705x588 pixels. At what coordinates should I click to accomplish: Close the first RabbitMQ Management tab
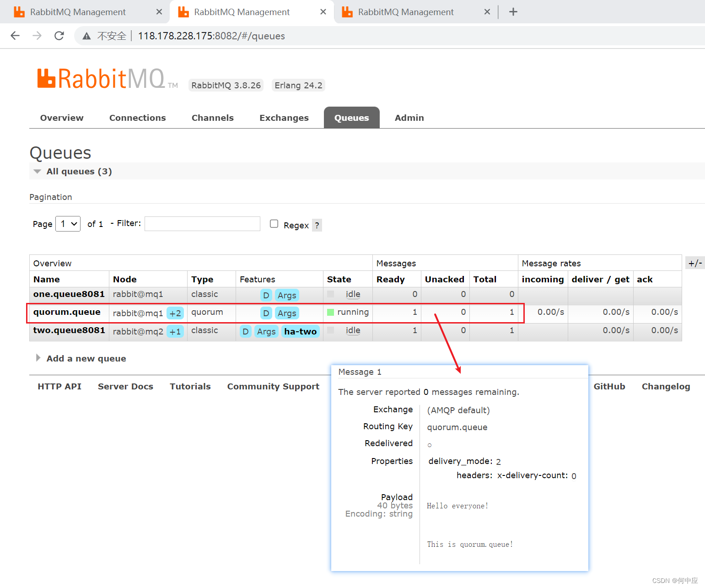pyautogui.click(x=159, y=12)
